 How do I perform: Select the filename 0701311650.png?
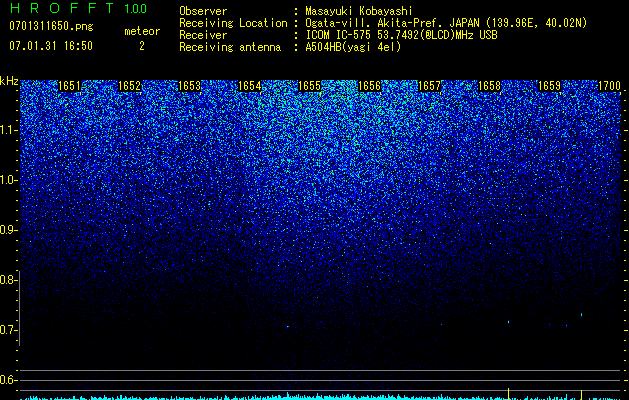(51, 26)
